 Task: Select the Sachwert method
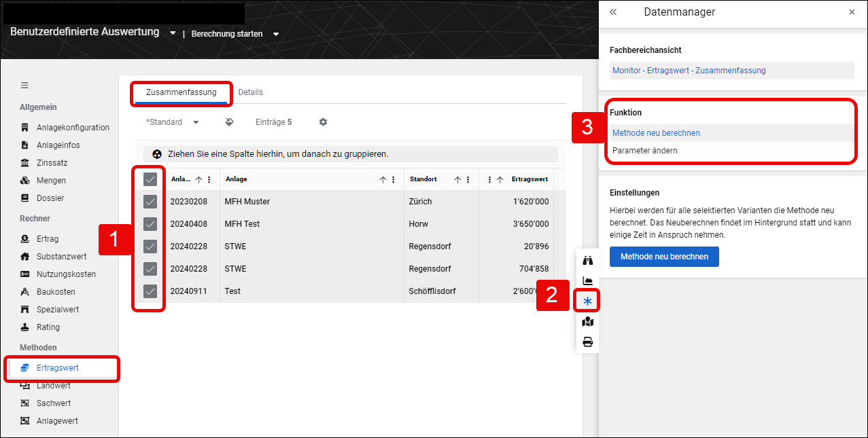click(x=46, y=403)
